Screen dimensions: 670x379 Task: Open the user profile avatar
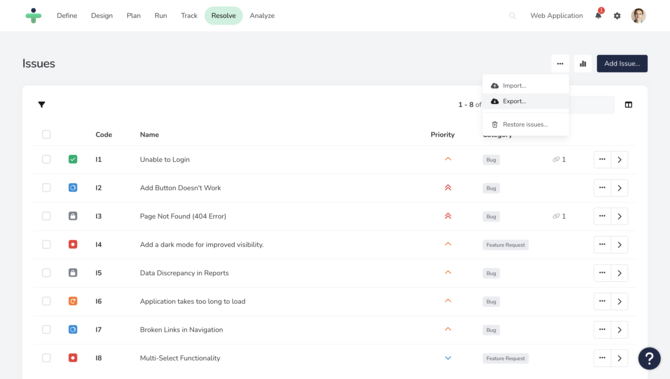coord(638,15)
